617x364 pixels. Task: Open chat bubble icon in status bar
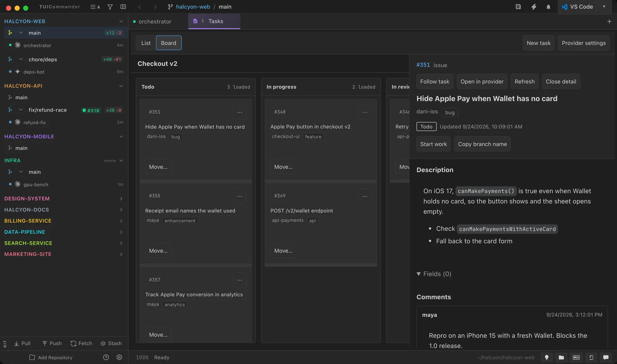tap(606, 357)
